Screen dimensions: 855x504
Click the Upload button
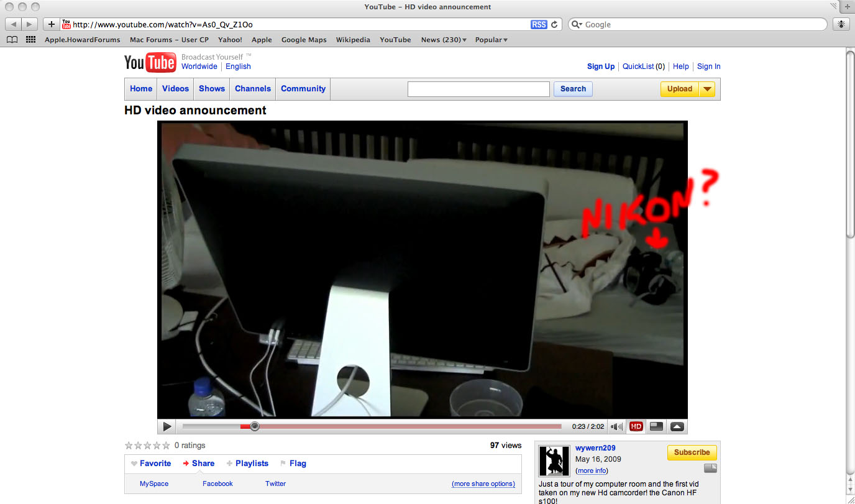[x=680, y=89]
